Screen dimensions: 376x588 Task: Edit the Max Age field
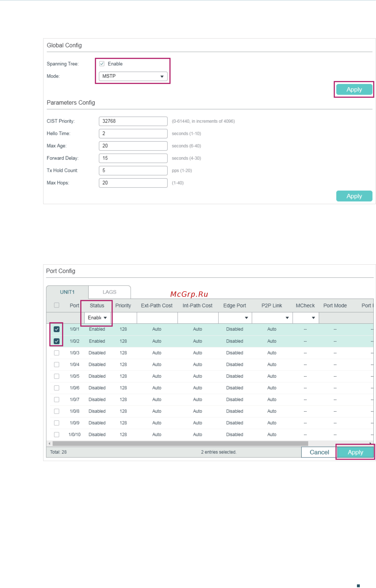[x=133, y=146]
